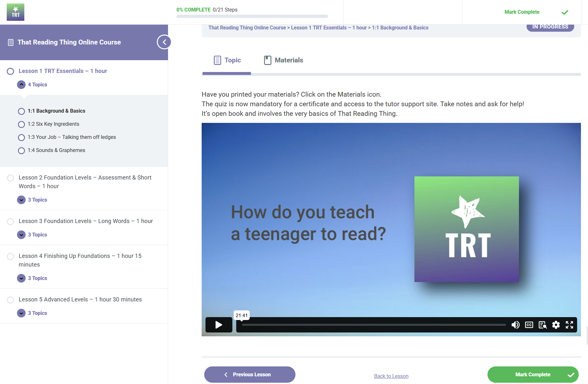
Task: Click the video thumbnail TRT logo
Action: click(467, 229)
